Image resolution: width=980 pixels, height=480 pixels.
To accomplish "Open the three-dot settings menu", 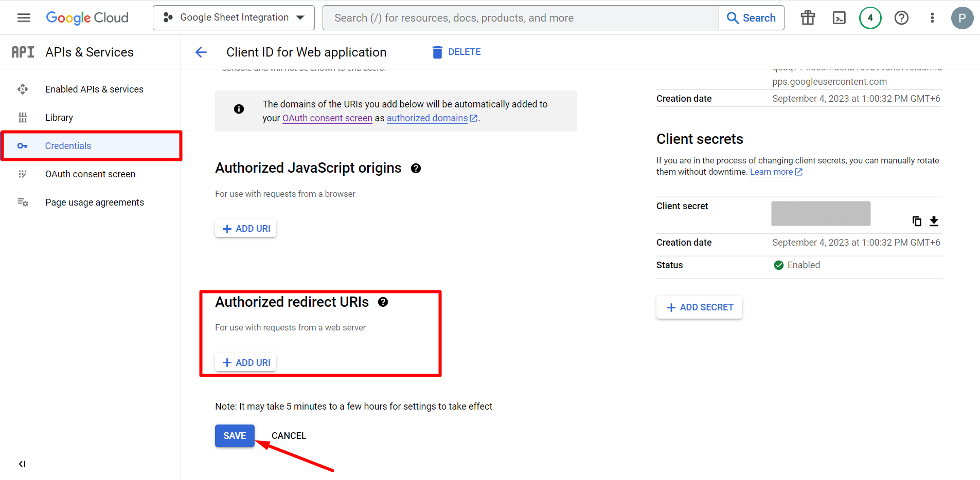I will click(x=932, y=18).
